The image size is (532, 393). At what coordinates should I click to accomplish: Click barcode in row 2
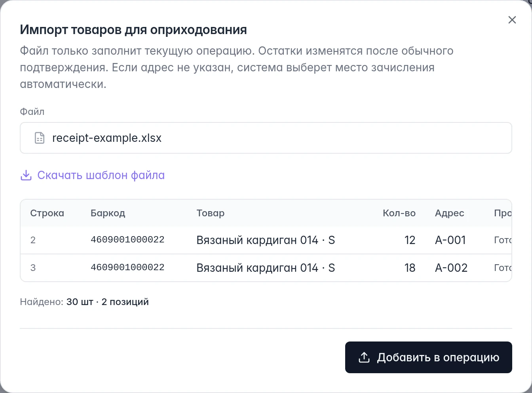[127, 240]
